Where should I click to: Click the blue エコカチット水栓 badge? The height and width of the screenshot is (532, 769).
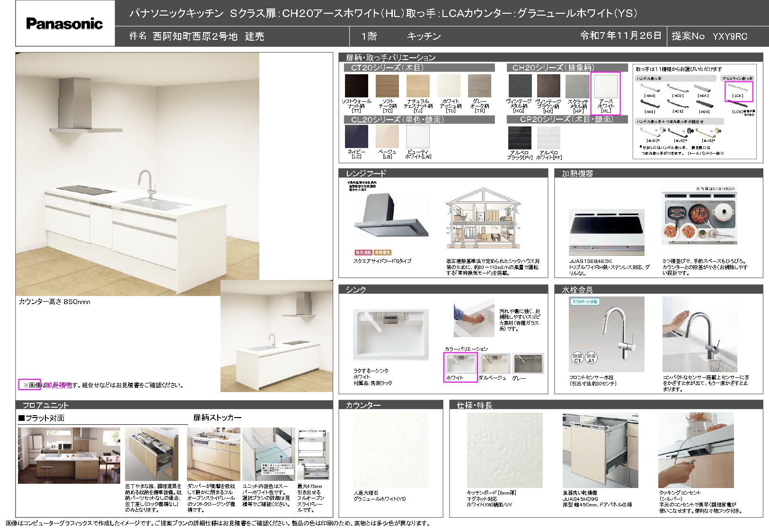coord(585,301)
